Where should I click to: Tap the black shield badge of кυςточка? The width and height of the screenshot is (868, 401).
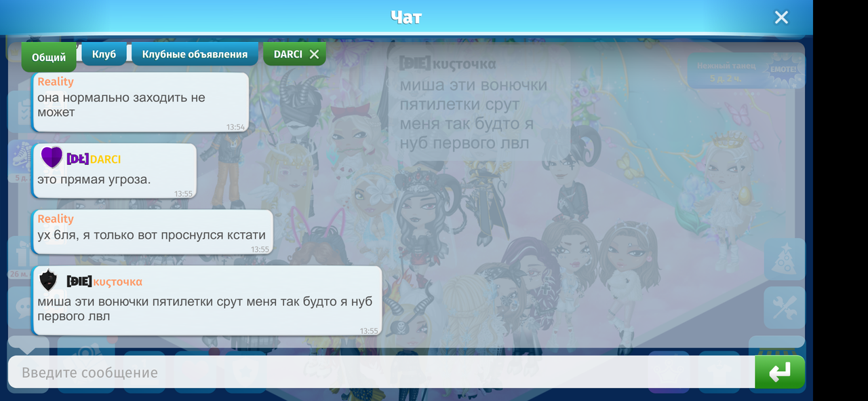tap(48, 280)
